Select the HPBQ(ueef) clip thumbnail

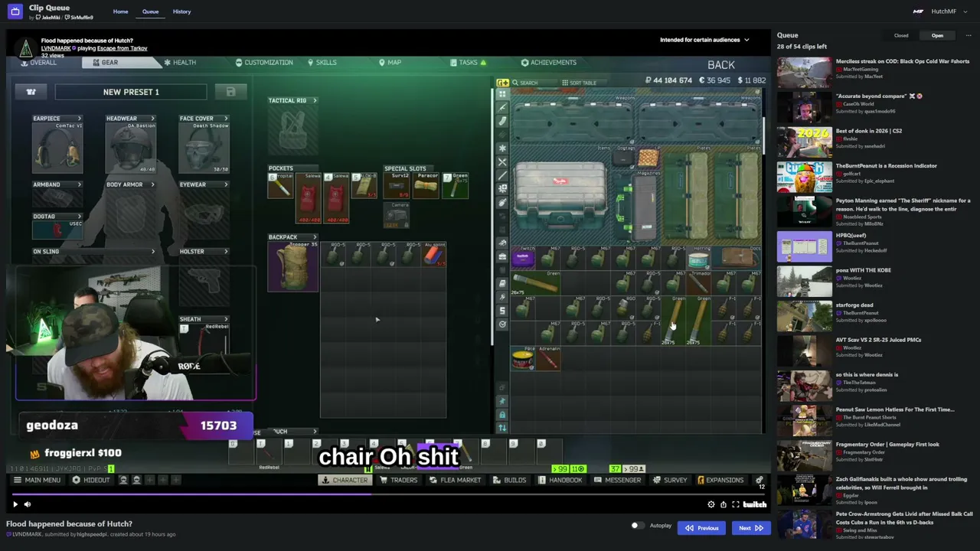click(805, 246)
